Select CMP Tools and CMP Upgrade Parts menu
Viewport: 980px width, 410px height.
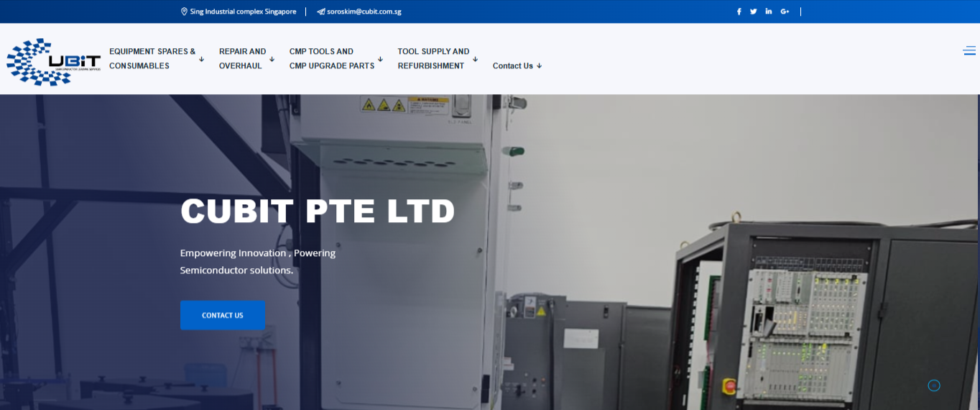331,58
